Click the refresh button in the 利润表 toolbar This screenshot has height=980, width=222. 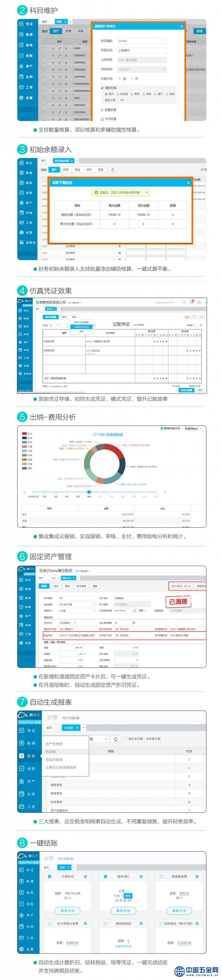116,739
